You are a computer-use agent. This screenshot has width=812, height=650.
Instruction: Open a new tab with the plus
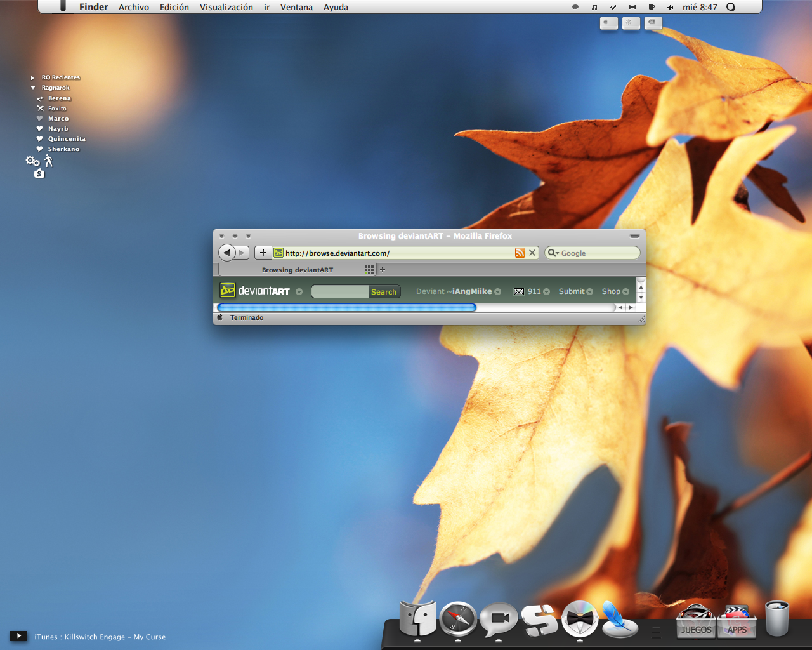tap(383, 270)
